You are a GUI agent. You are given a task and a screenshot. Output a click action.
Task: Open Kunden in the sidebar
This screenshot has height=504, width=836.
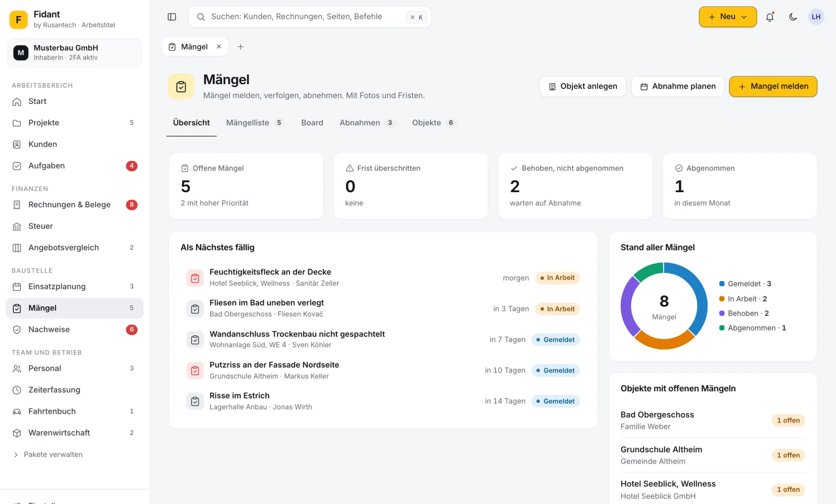coord(74,144)
